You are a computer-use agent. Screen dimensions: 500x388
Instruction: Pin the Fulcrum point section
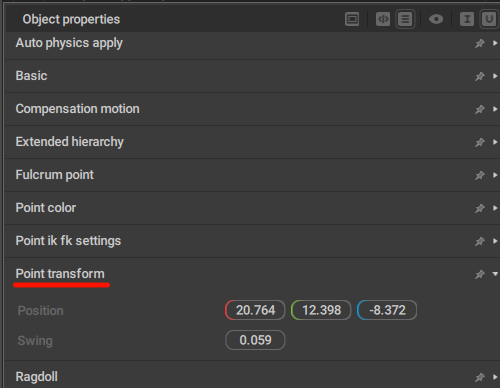(480, 175)
